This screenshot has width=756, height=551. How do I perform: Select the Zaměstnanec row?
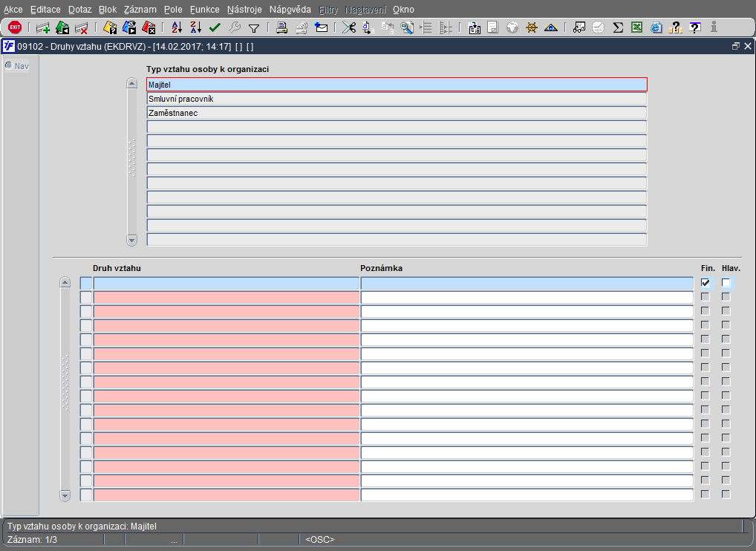[397, 113]
